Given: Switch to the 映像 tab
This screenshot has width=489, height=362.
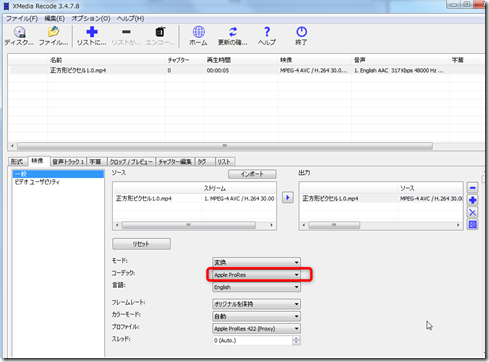Looking at the screenshot, I should (x=38, y=161).
